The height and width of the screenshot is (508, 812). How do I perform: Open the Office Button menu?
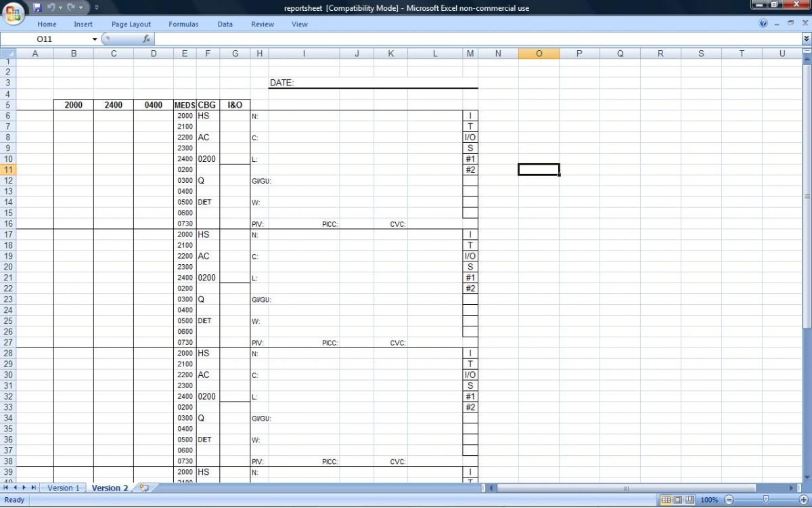pyautogui.click(x=14, y=12)
